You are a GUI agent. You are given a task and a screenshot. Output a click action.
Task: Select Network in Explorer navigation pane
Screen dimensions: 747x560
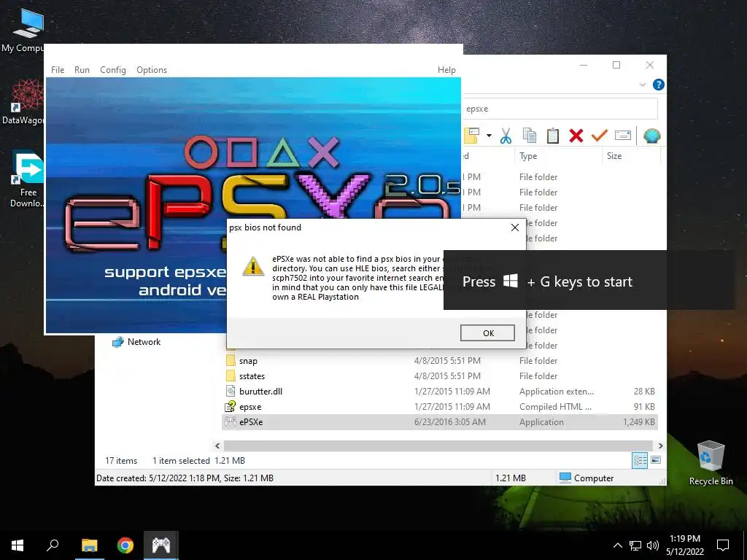(x=144, y=342)
